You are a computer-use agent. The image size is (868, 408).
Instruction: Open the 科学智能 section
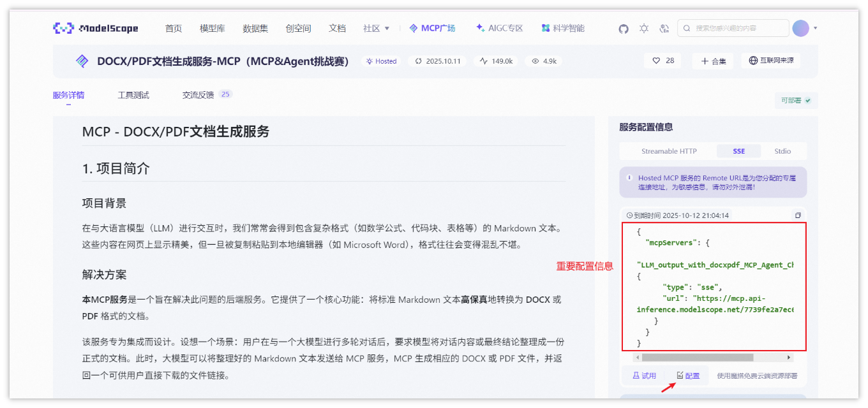click(x=563, y=28)
